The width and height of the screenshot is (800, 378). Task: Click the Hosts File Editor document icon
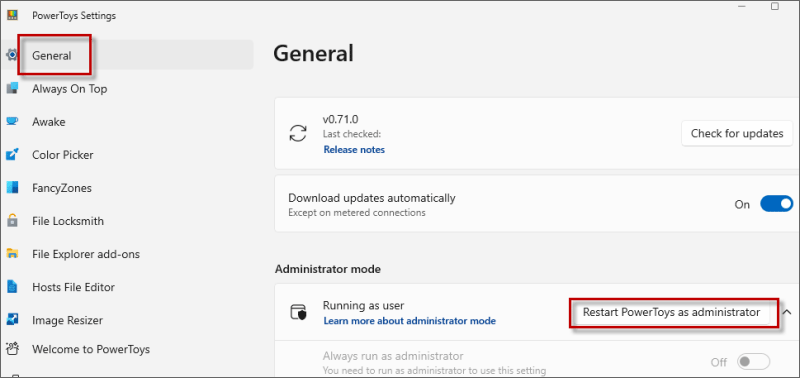[x=12, y=287]
